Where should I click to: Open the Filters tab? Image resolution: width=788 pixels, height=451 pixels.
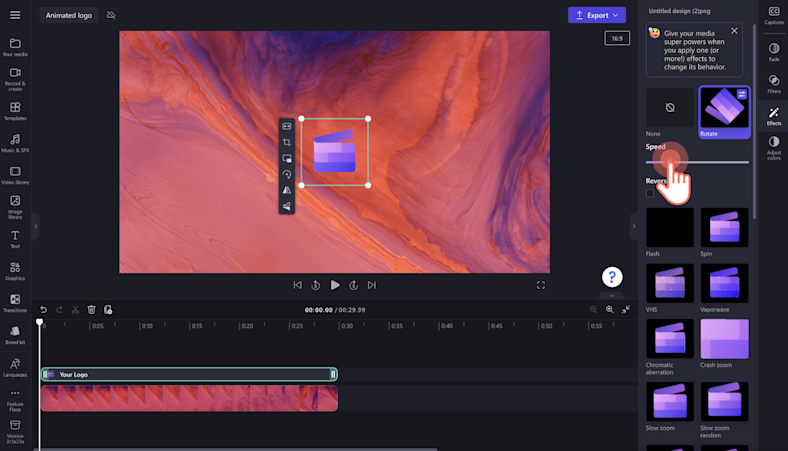tap(774, 84)
